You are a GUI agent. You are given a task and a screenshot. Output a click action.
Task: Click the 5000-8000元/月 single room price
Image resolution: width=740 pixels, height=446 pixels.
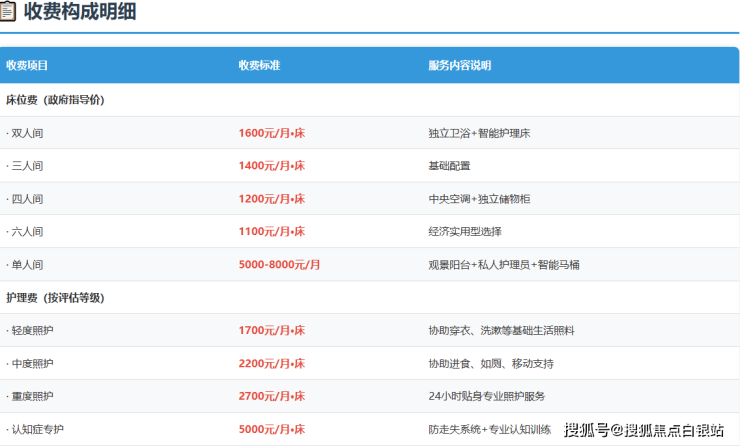tap(280, 264)
